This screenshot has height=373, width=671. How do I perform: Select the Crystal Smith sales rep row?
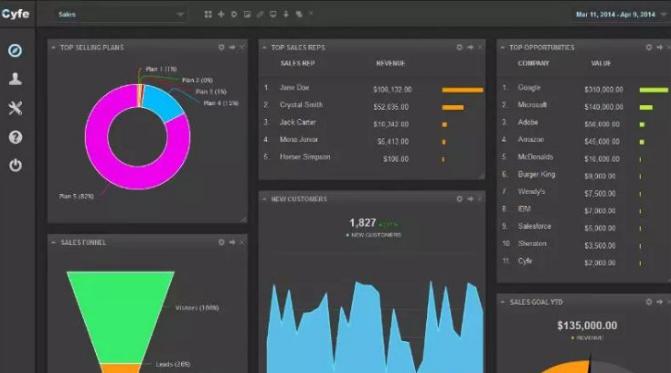(372, 106)
